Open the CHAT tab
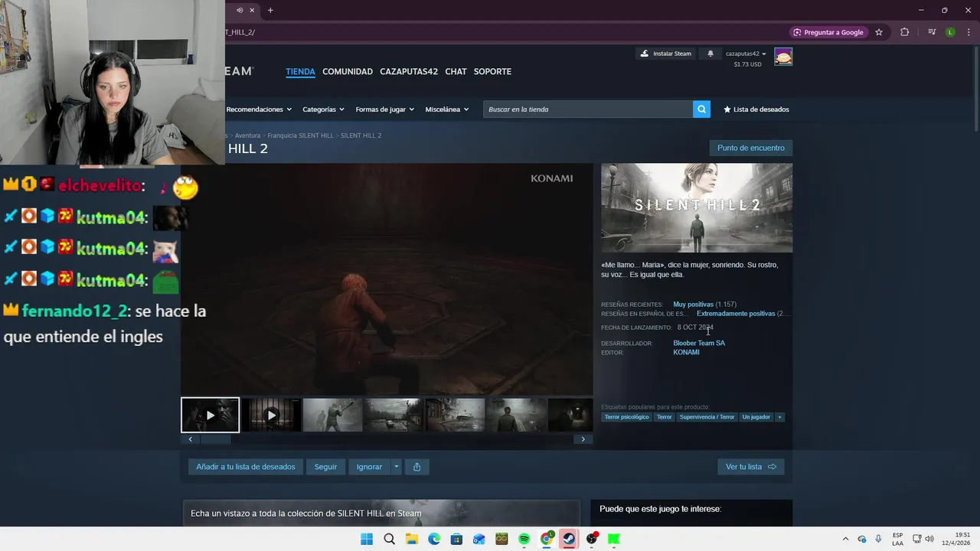 (x=456, y=71)
